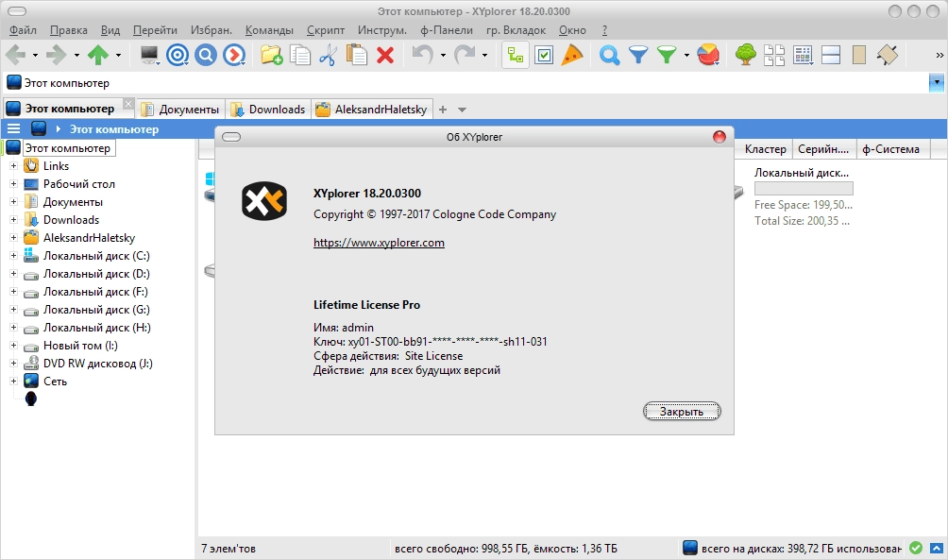
Task: Open the Back button history dropdown
Action: click(x=35, y=56)
